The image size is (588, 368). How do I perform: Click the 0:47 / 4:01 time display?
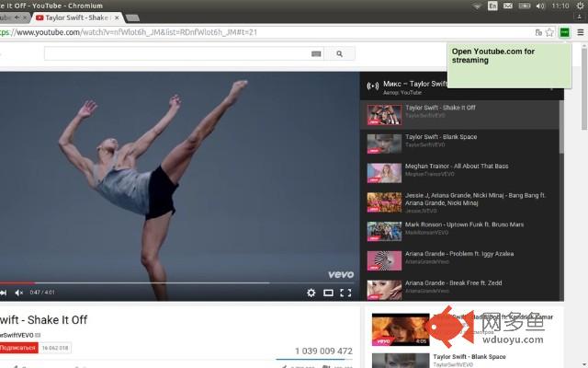point(42,293)
